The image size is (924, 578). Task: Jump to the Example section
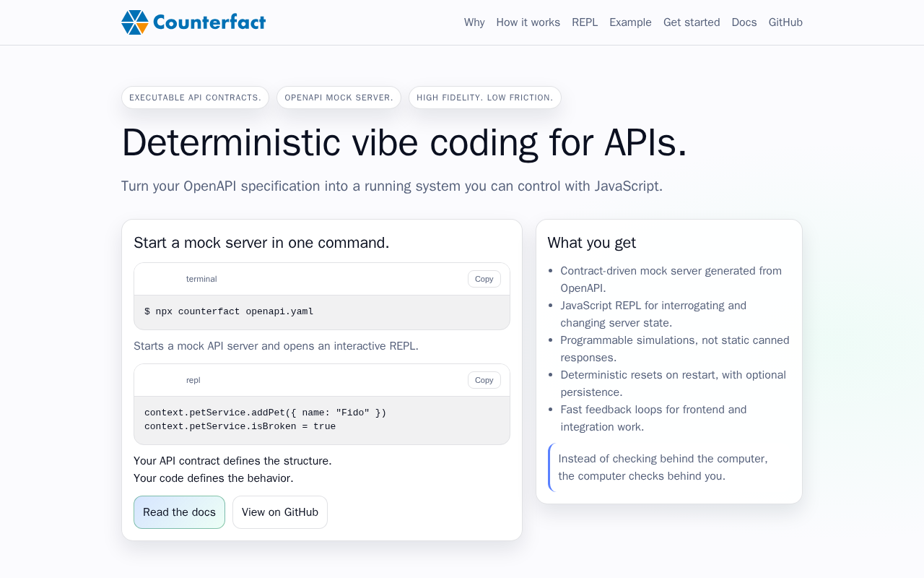click(x=630, y=22)
